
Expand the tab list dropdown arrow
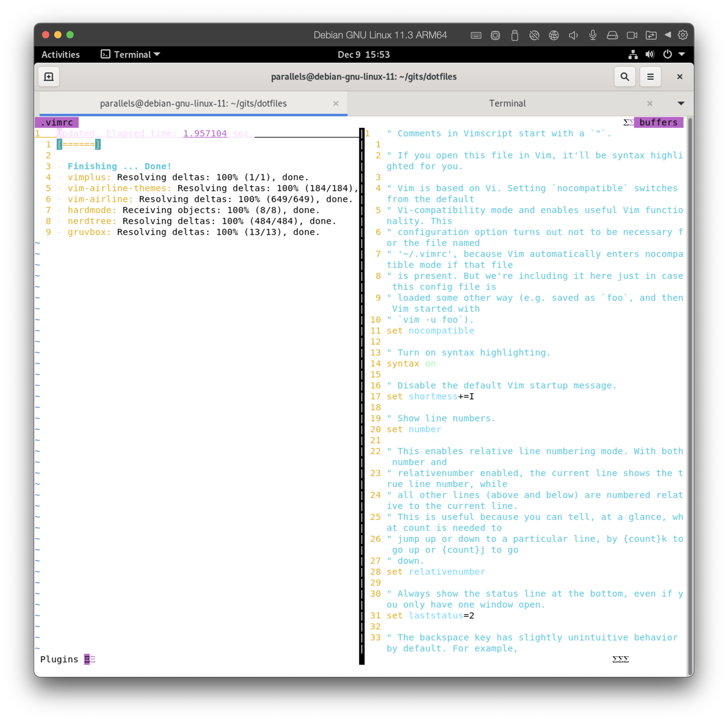tap(681, 103)
